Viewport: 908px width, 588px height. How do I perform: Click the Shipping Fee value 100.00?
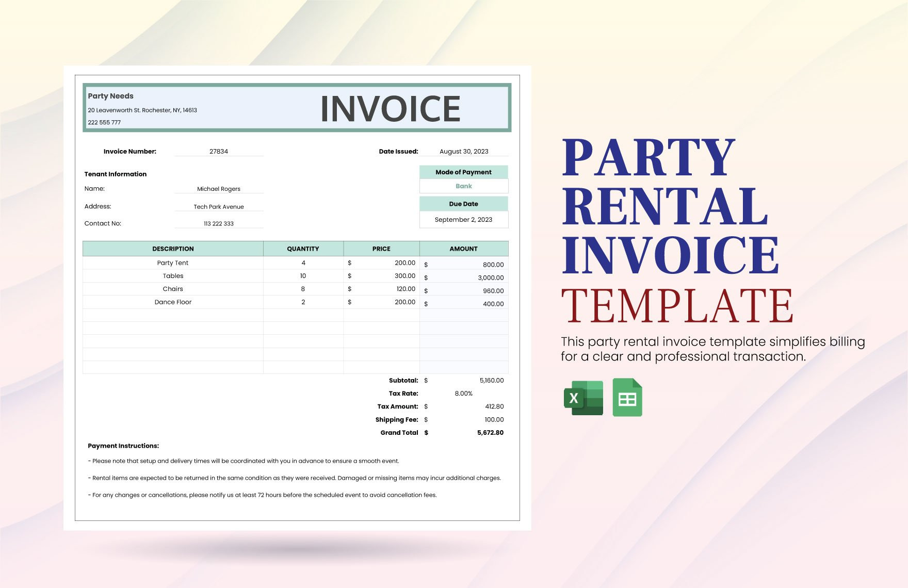tap(494, 420)
